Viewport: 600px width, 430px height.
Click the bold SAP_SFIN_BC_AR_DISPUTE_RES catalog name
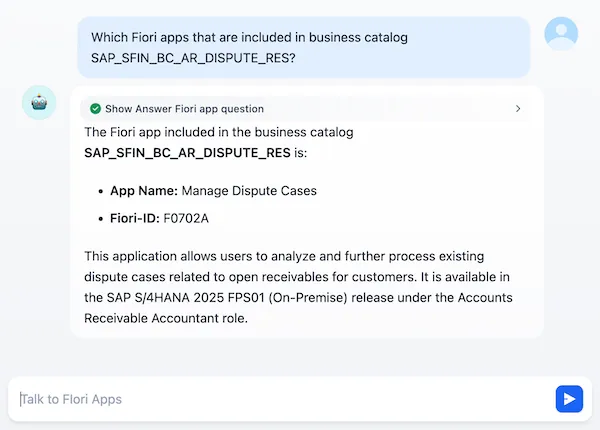click(187, 153)
